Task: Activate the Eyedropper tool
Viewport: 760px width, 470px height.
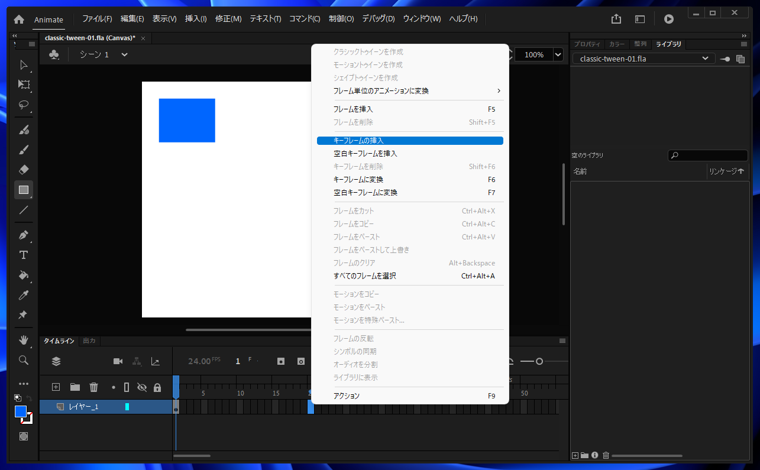Action: tap(24, 295)
